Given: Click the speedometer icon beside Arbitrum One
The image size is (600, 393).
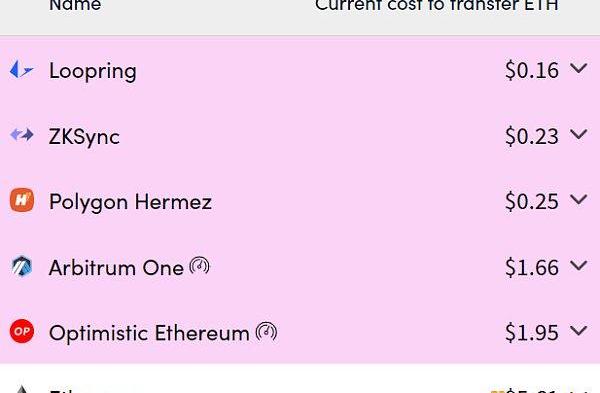Looking at the screenshot, I should click(199, 265).
